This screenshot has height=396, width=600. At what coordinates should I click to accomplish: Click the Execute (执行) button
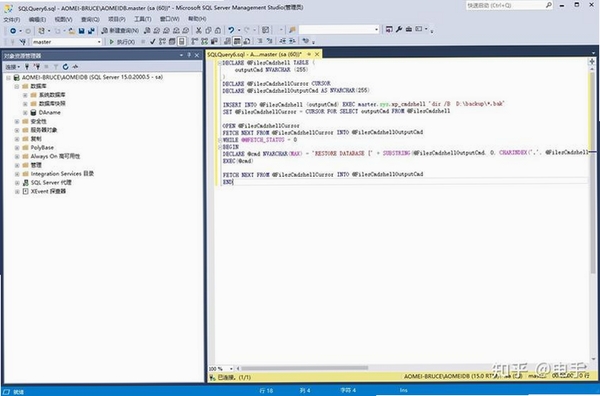pos(122,42)
